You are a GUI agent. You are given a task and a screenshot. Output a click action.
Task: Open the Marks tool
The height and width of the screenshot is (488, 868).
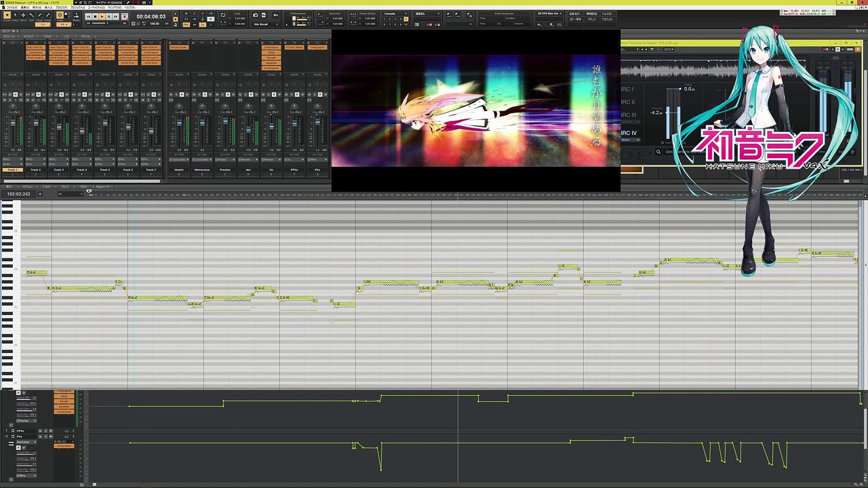[x=75, y=16]
